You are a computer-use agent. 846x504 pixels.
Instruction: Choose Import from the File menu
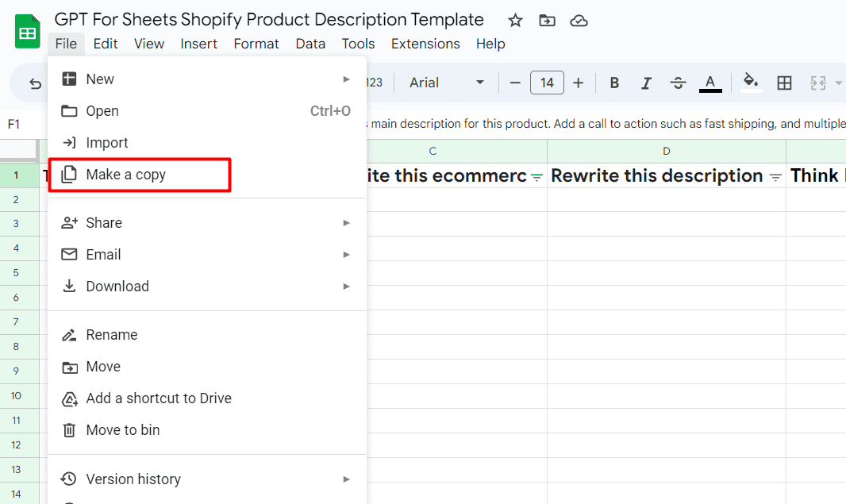207,143
